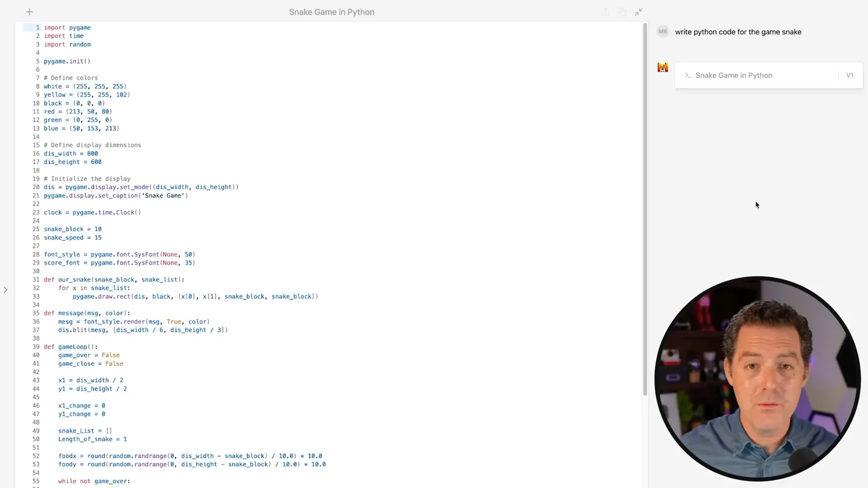Screen dimensions: 868x488
Task: Click the line starting with "foodx = round"
Action: 190,456
